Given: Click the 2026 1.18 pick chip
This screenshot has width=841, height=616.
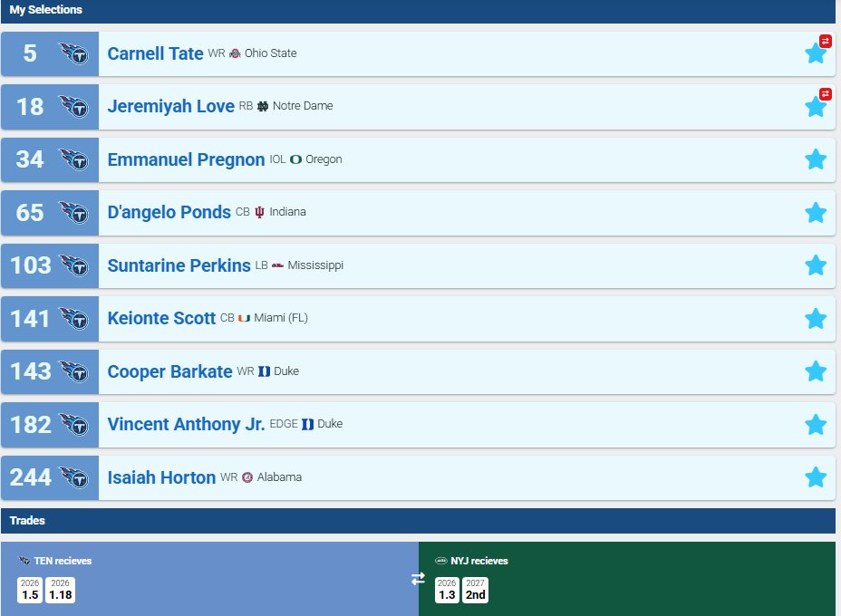Looking at the screenshot, I should [x=60, y=591].
